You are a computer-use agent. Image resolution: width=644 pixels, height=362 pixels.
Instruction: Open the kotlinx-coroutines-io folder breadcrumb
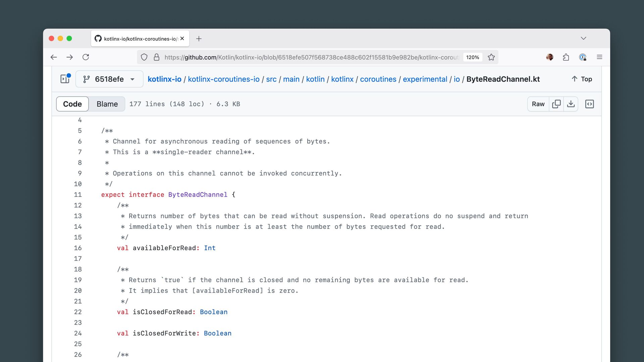(x=224, y=79)
